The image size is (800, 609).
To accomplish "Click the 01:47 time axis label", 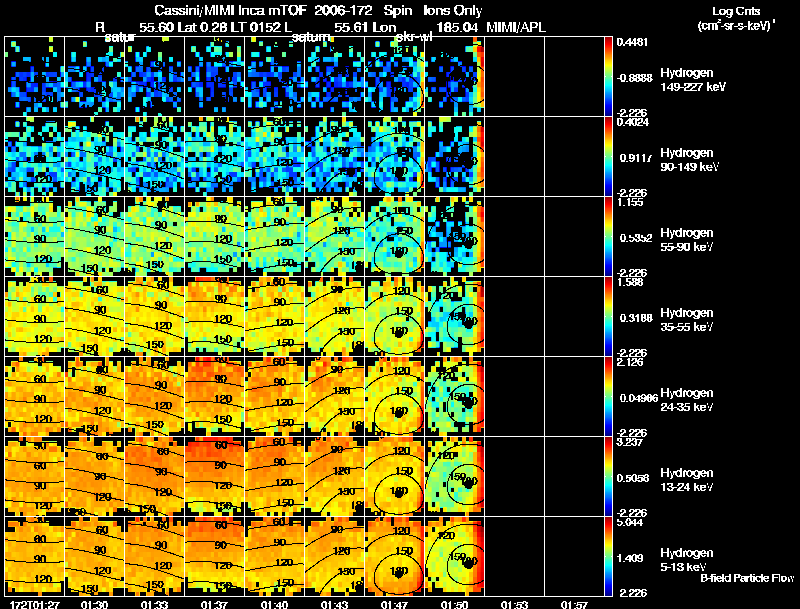I will point(394,605).
